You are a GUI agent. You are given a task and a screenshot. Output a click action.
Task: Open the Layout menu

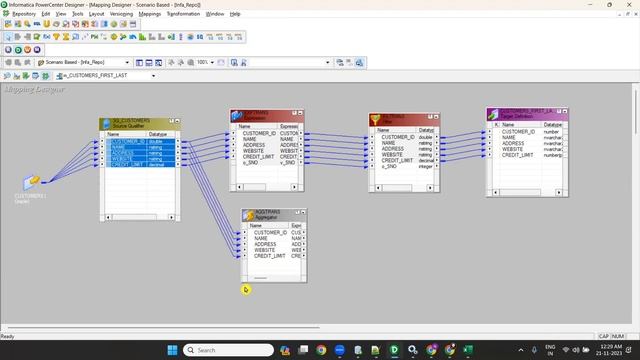pyautogui.click(x=96, y=14)
